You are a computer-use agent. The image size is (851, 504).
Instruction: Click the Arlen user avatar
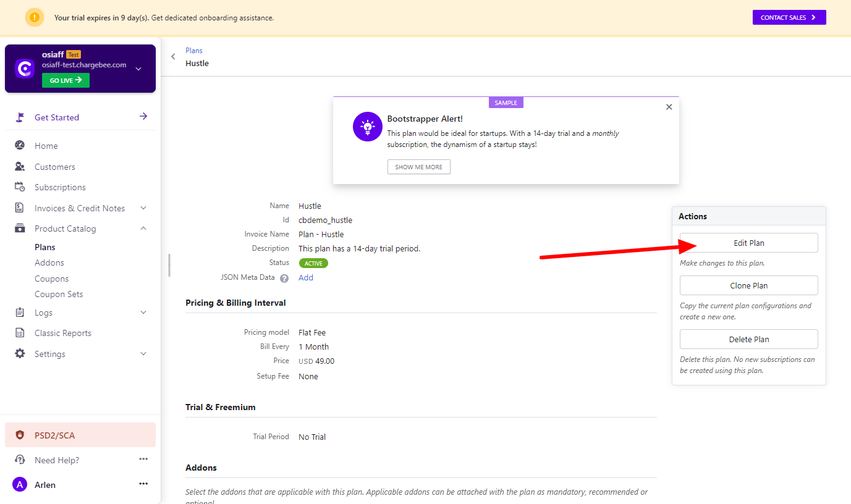20,485
